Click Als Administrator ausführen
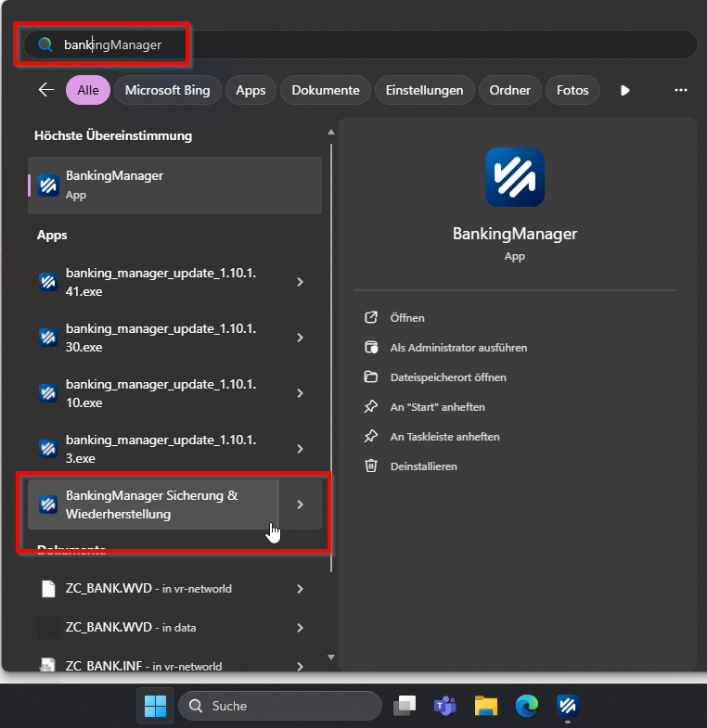This screenshot has height=728, width=707. (458, 348)
